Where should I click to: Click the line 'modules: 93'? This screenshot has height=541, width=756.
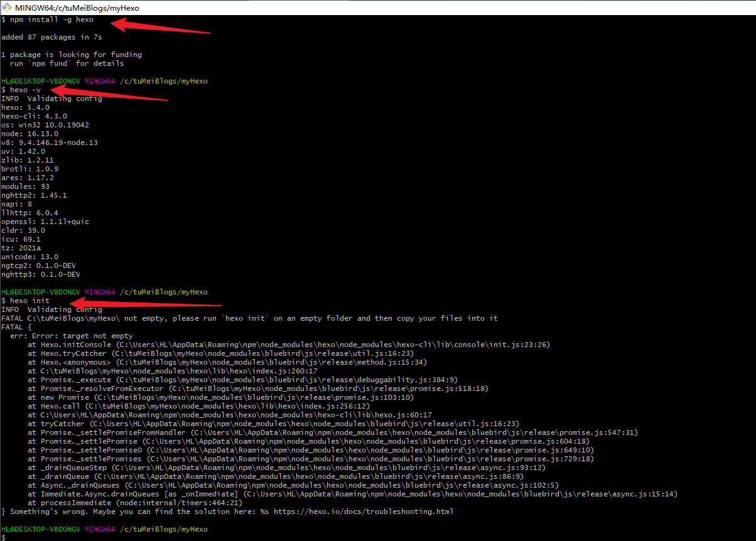(25, 186)
